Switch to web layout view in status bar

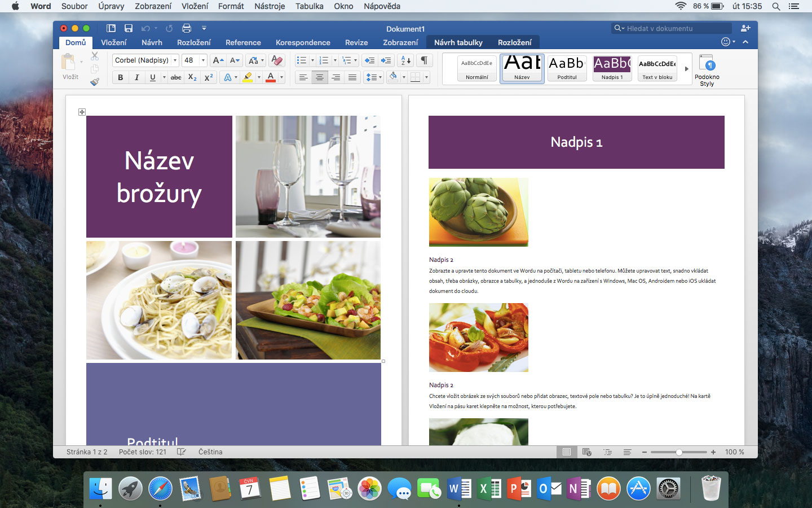click(587, 452)
